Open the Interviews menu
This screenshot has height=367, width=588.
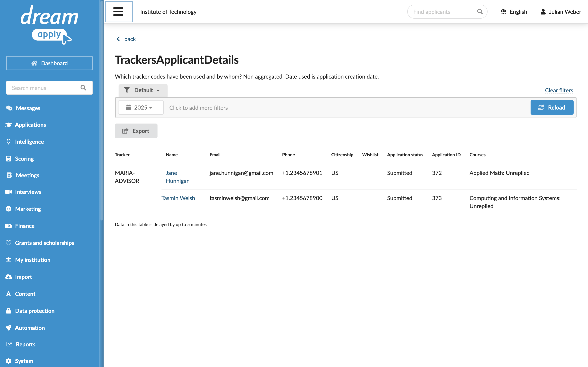click(x=28, y=192)
